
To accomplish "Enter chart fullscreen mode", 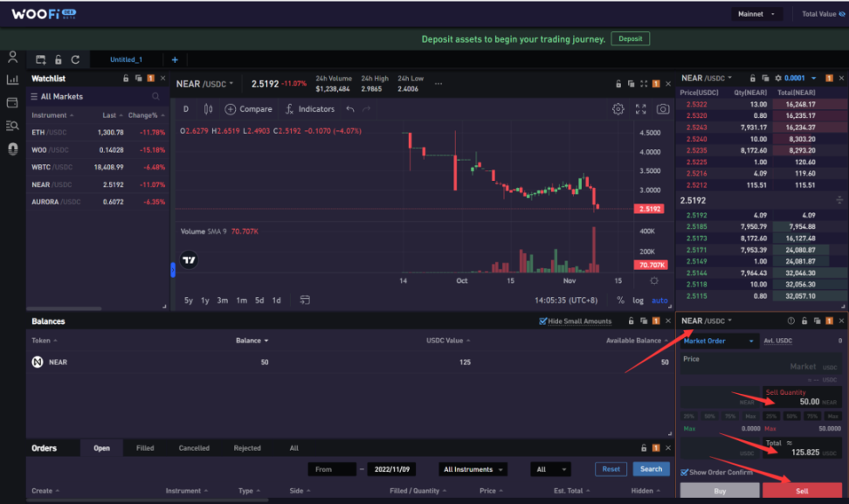I will [x=640, y=109].
